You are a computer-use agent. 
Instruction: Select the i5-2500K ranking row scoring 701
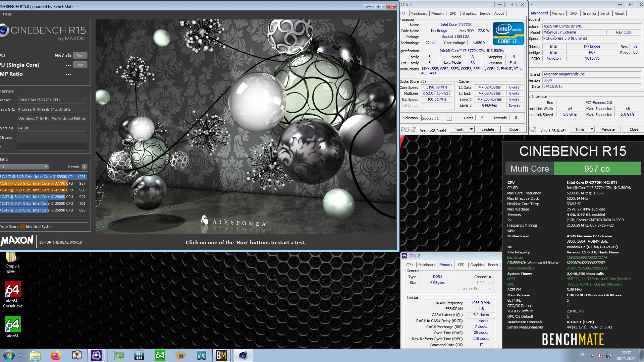click(x=44, y=203)
